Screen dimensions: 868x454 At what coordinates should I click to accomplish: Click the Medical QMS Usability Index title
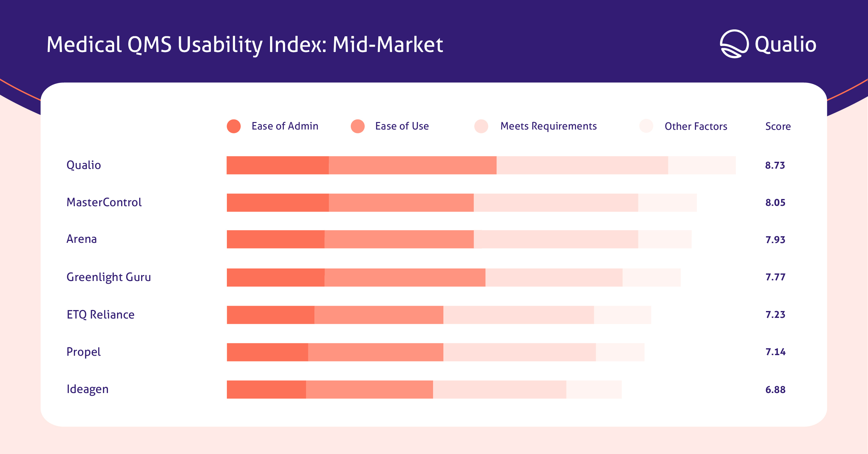[x=245, y=44]
